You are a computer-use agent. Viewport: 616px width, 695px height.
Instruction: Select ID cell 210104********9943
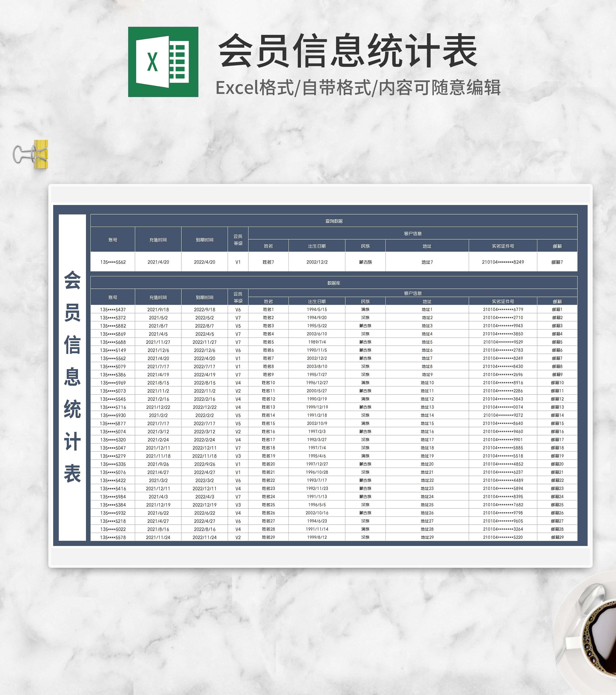pyautogui.click(x=502, y=326)
